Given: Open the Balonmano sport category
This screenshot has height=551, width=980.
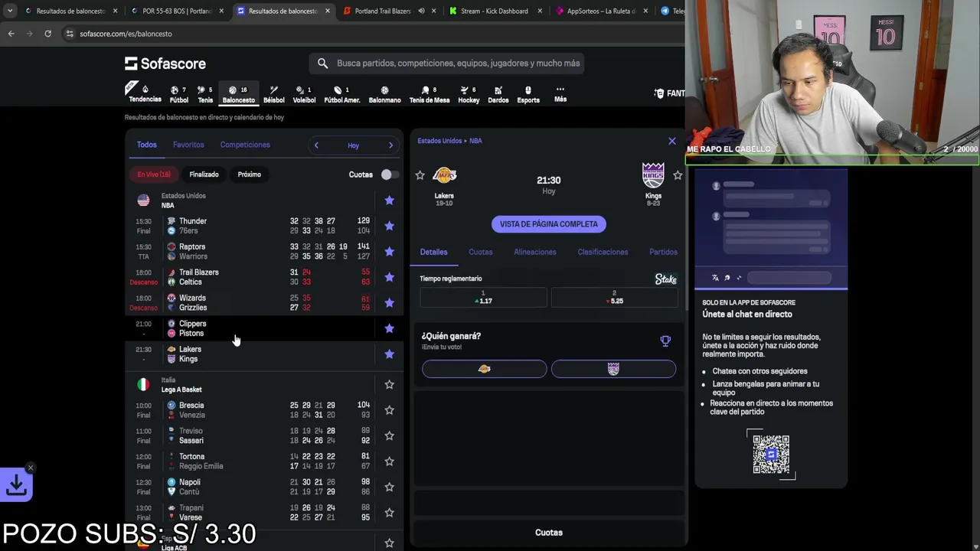Looking at the screenshot, I should [384, 94].
